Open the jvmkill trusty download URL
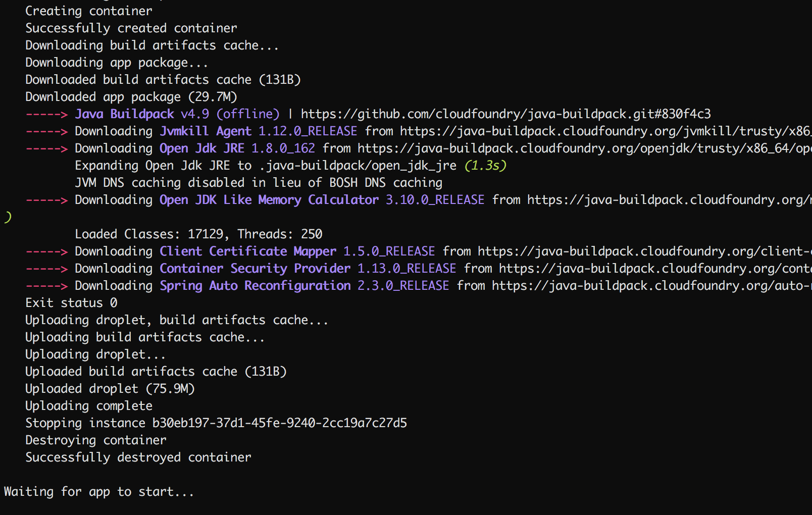 (x=606, y=131)
